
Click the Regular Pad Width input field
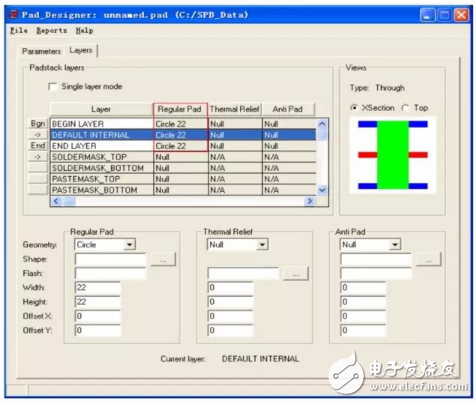[x=98, y=288]
